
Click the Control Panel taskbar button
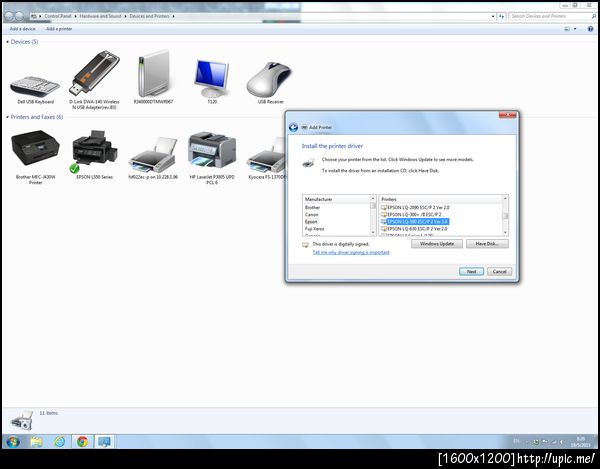click(104, 442)
